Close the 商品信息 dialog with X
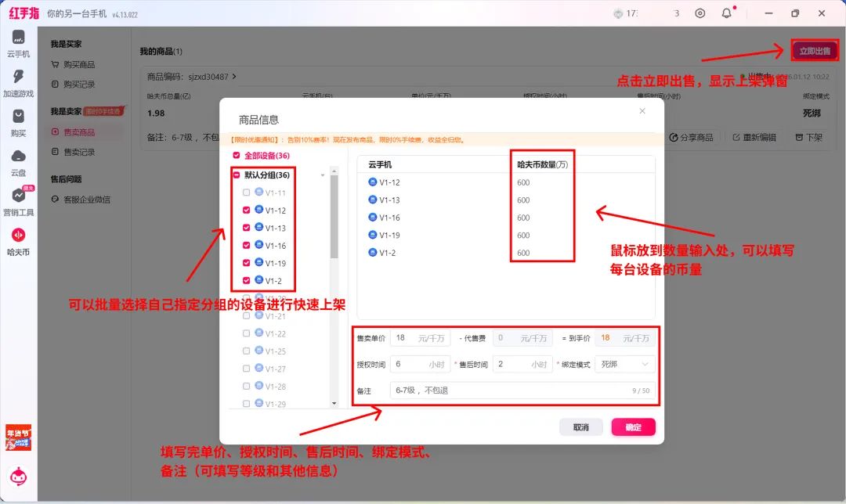 click(x=642, y=111)
